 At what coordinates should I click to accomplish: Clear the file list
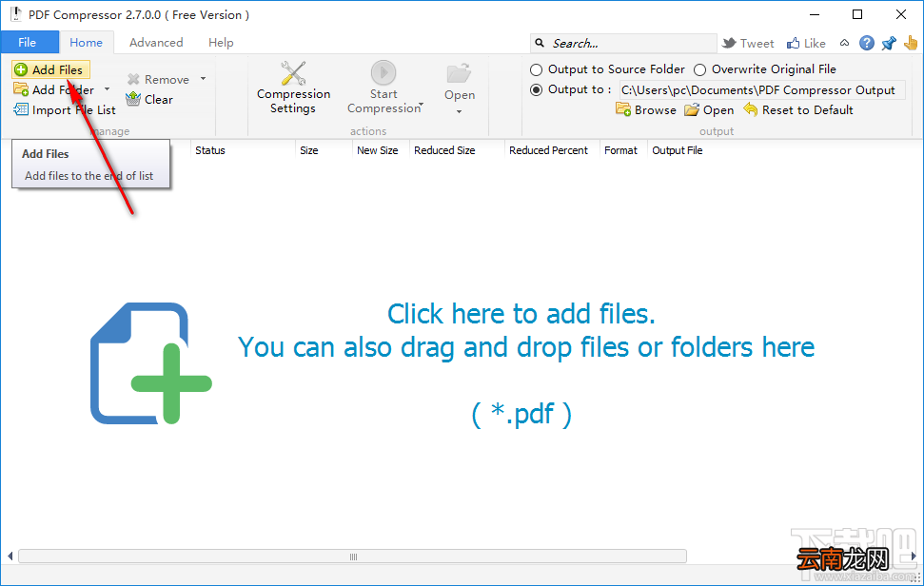(149, 99)
